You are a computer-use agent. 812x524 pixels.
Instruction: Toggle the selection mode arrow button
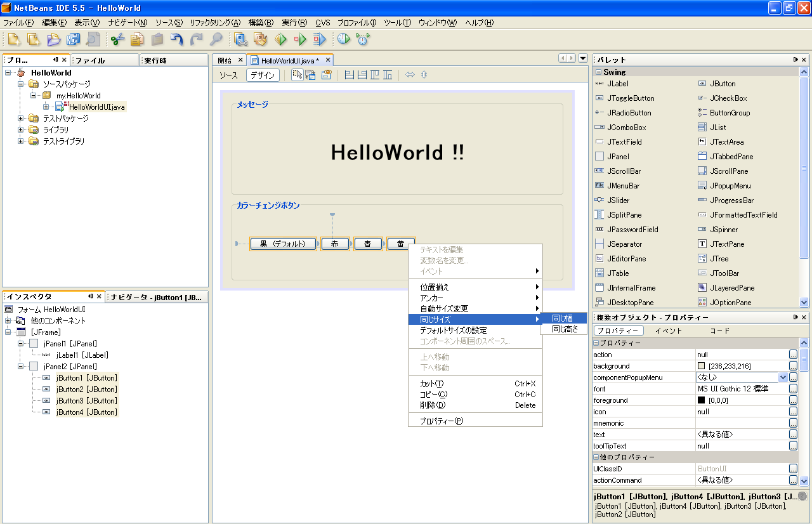pyautogui.click(x=297, y=75)
